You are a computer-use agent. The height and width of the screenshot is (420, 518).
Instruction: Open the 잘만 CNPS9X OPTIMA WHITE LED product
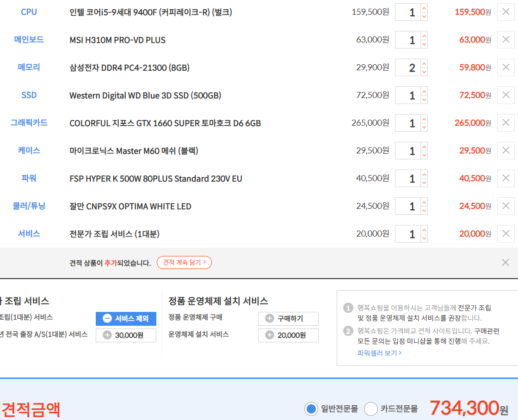(130, 206)
